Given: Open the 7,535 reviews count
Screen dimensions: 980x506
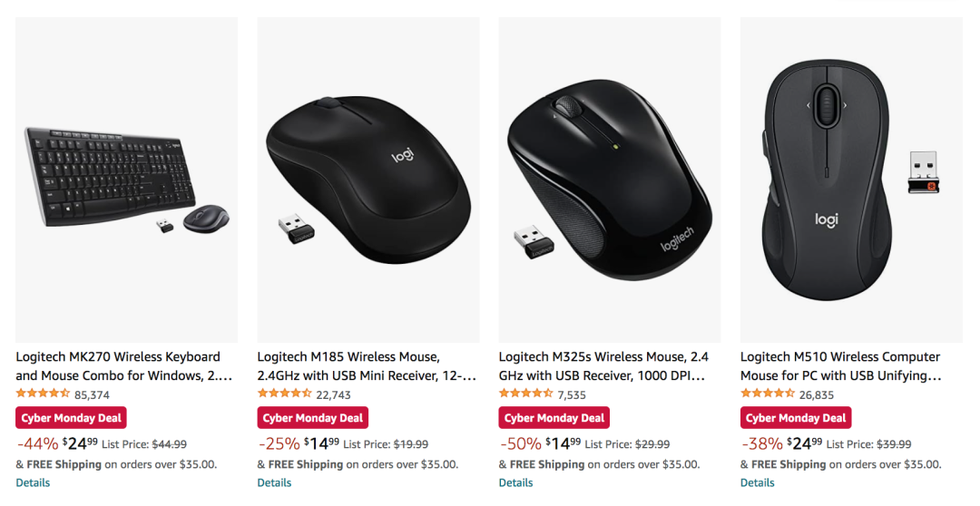Looking at the screenshot, I should click(x=572, y=395).
